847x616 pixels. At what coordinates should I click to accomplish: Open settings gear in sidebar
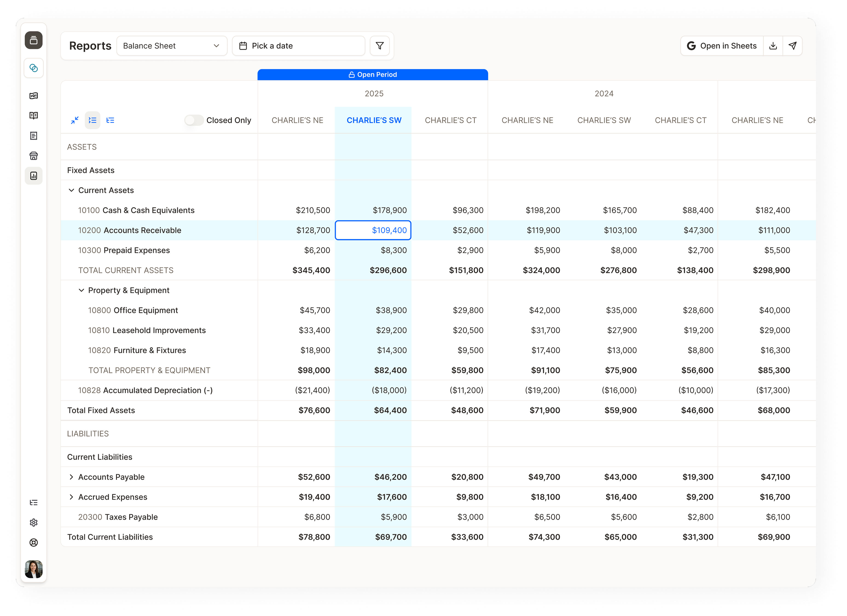[34, 523]
